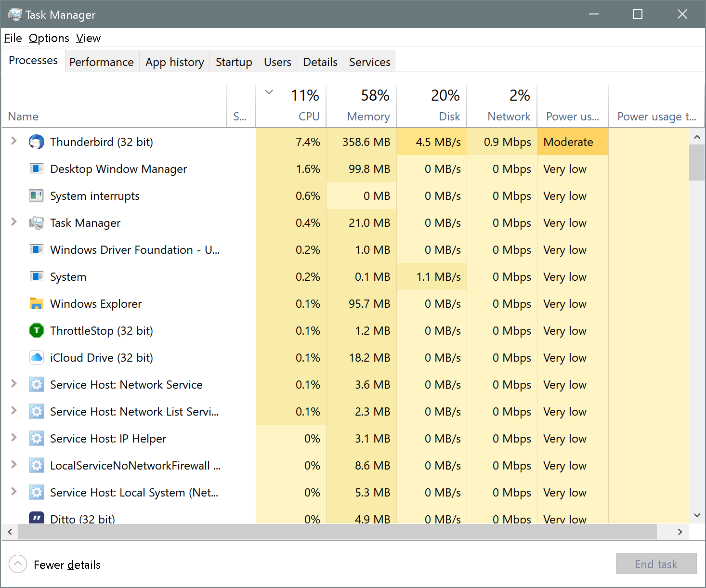Expand Service Host: Network Service group
The image size is (706, 588).
pos(14,384)
